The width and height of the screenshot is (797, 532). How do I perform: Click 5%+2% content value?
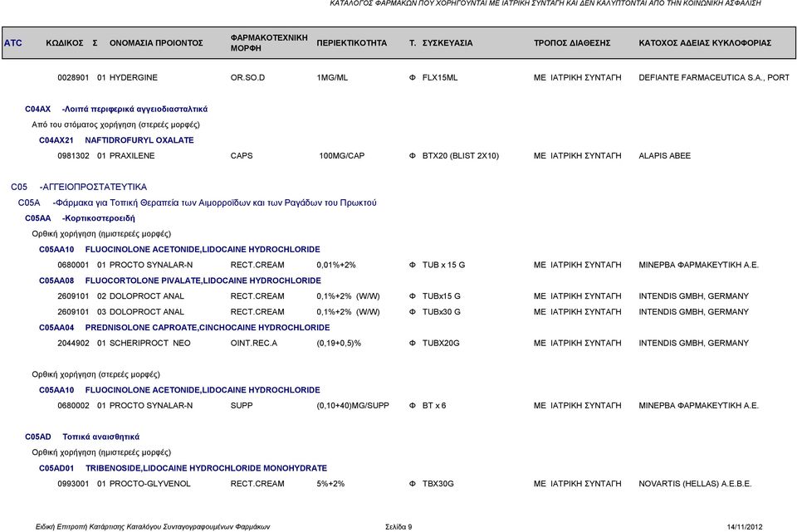click(x=330, y=484)
